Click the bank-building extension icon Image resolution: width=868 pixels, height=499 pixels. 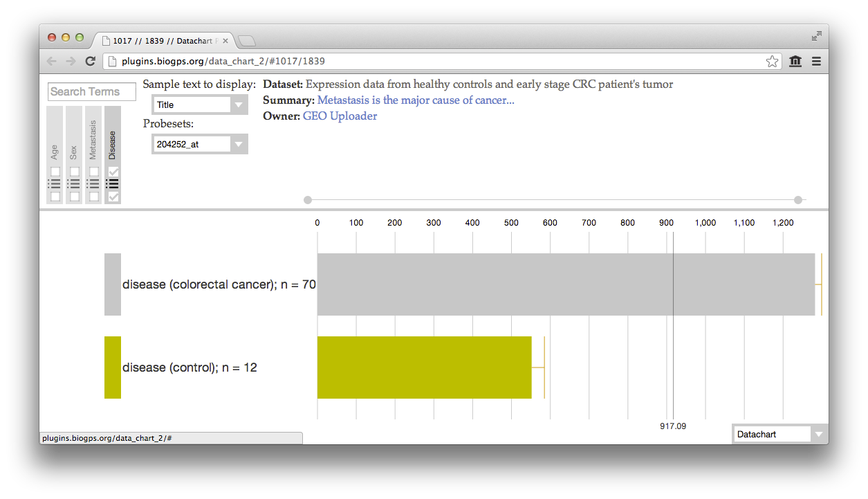tap(795, 62)
